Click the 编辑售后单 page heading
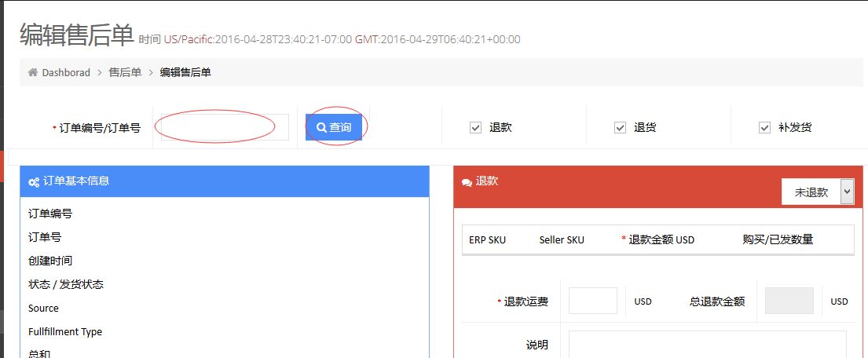This screenshot has height=358, width=868. click(x=77, y=35)
